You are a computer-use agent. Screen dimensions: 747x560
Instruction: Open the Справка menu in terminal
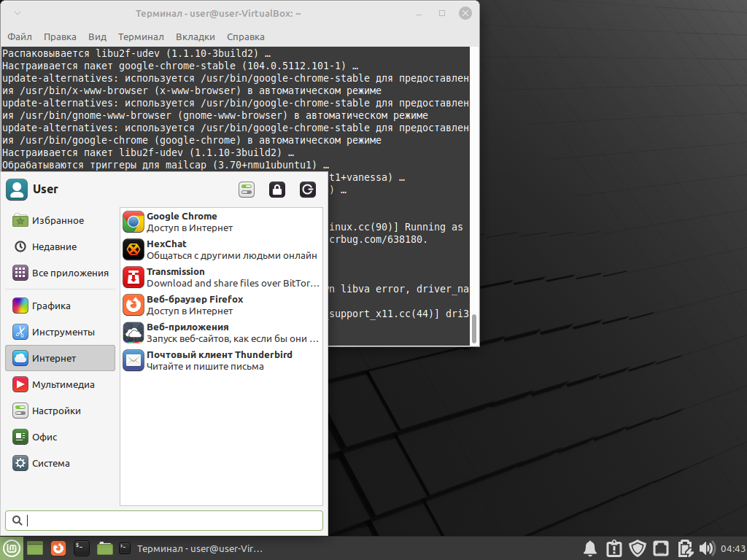[245, 36]
